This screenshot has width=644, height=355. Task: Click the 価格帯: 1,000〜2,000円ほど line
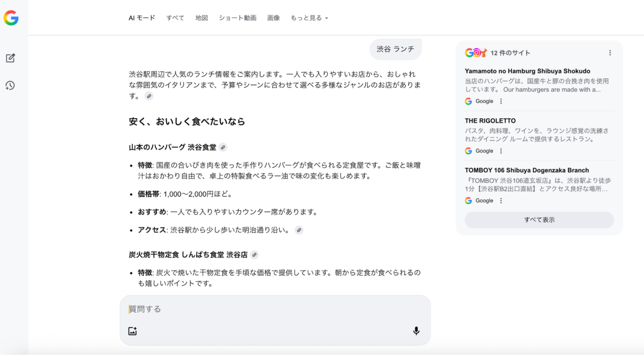[185, 194]
